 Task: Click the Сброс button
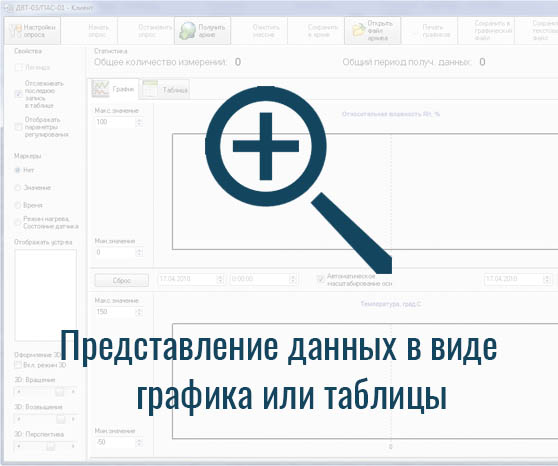tap(122, 281)
